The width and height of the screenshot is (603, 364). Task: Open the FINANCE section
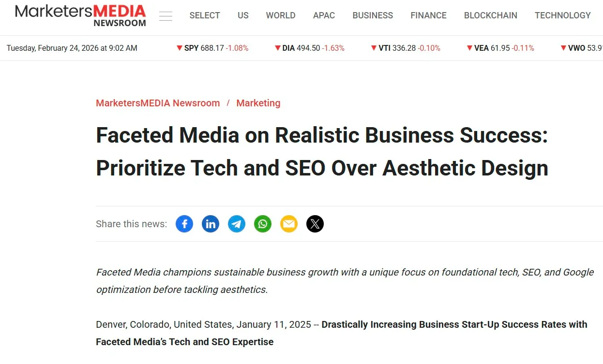(428, 15)
